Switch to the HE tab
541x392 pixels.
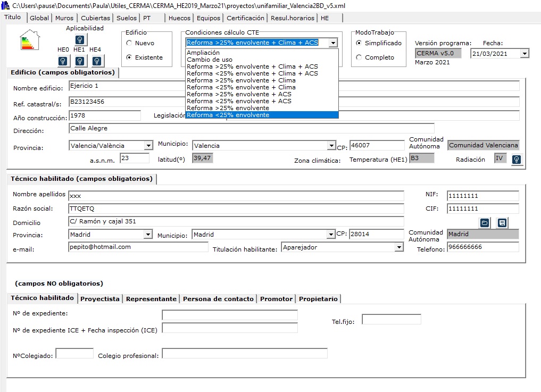click(x=330, y=18)
